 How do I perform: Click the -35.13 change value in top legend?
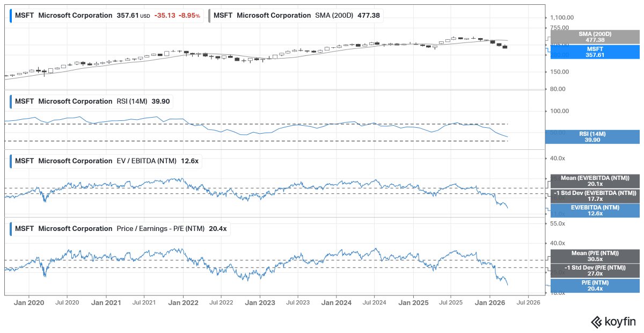(x=165, y=16)
